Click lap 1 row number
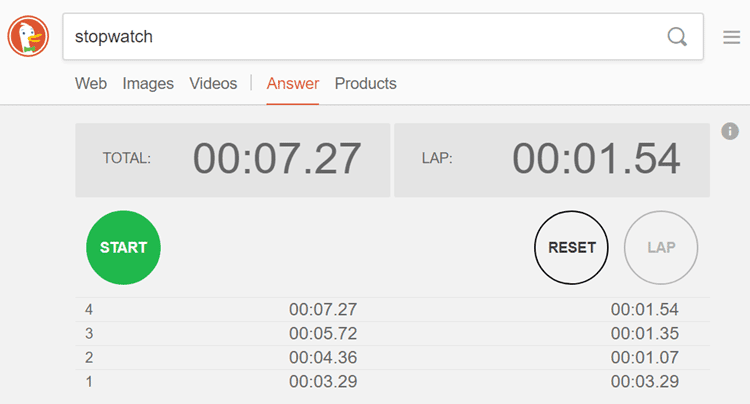The width and height of the screenshot is (750, 404). tap(89, 381)
